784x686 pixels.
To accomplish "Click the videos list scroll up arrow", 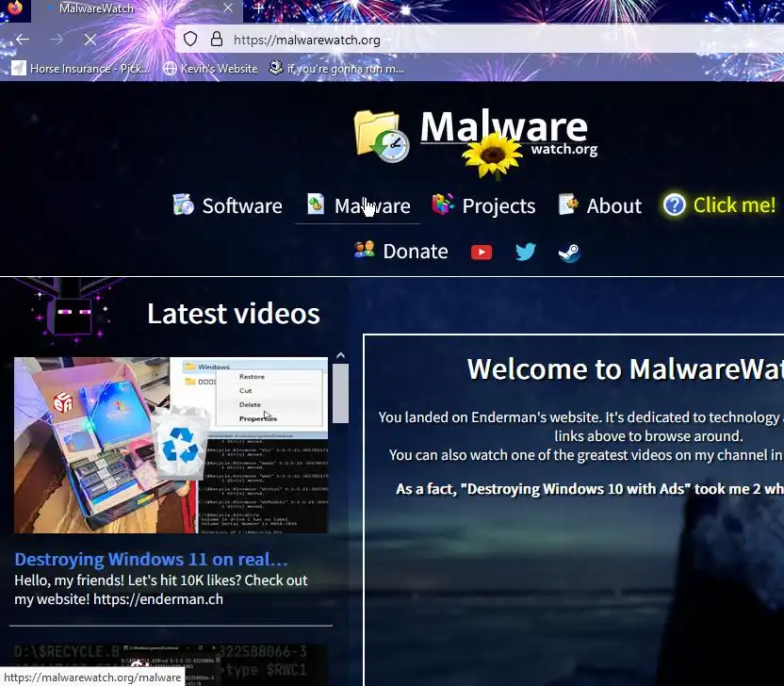I will 340,355.
